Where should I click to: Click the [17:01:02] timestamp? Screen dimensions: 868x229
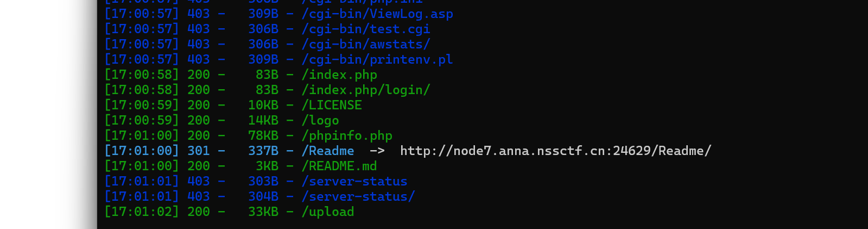(x=141, y=212)
